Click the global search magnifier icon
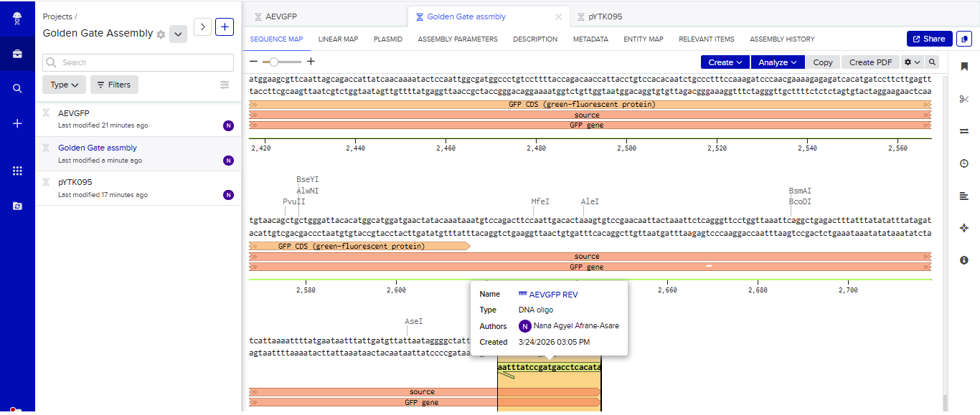The width and height of the screenshot is (980, 415). click(x=17, y=89)
